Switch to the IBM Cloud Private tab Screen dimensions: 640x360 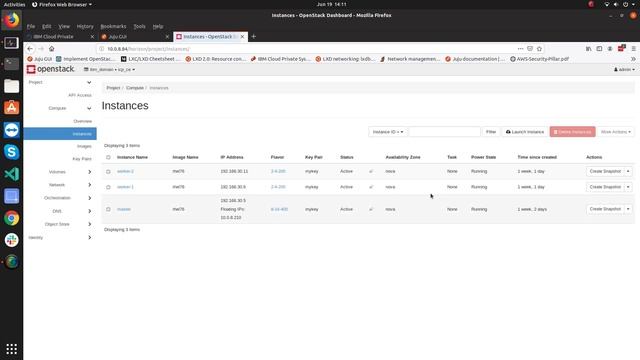60,37
